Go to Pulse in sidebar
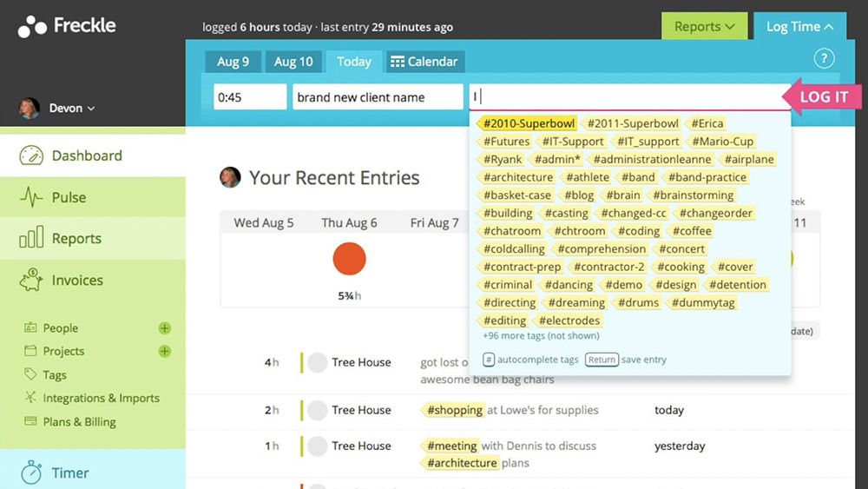This screenshot has height=489, width=868. coord(93,197)
